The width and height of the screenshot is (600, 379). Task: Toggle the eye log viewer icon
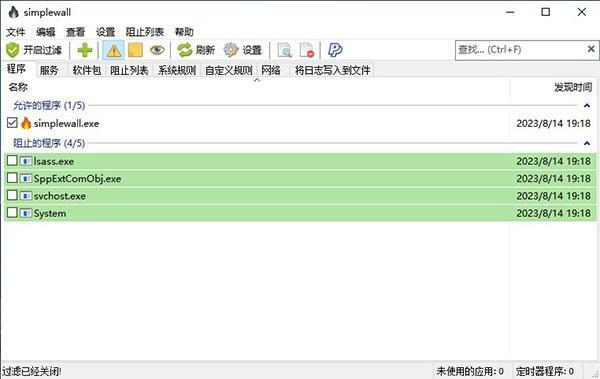pyautogui.click(x=157, y=50)
